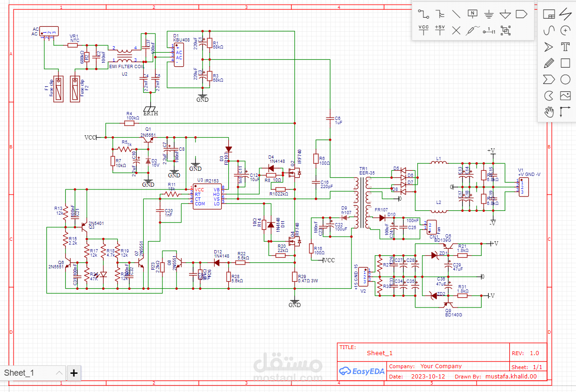The image size is (576, 392).
Task: Place a +5V net flag
Action: [x=440, y=30]
